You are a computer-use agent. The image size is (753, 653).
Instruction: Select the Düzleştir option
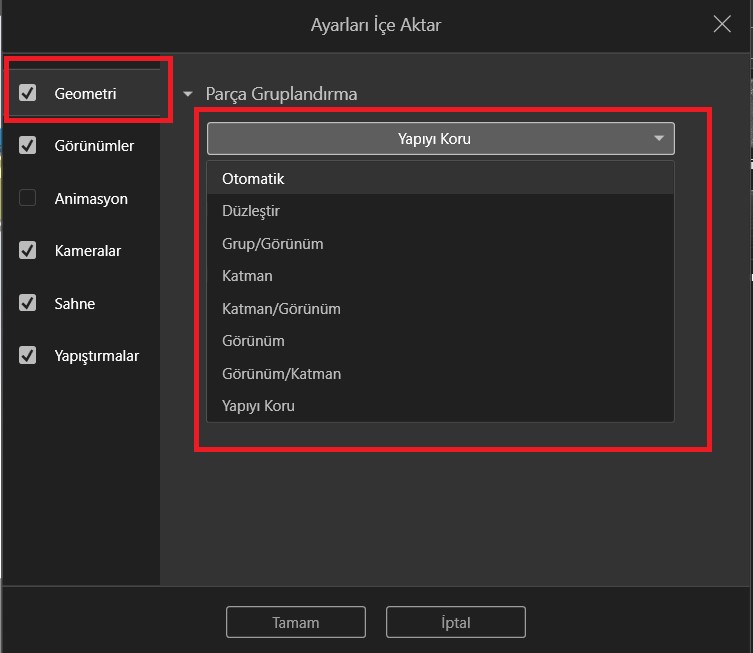pos(250,211)
